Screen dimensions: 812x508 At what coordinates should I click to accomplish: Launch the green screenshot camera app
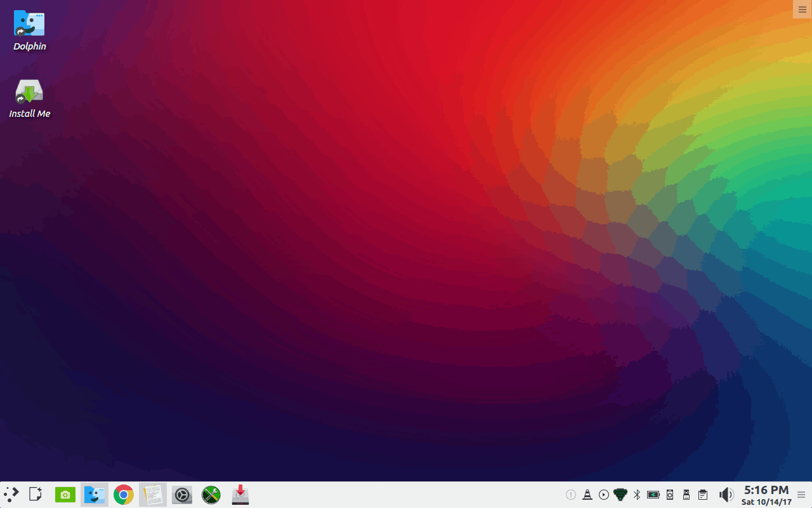click(65, 495)
